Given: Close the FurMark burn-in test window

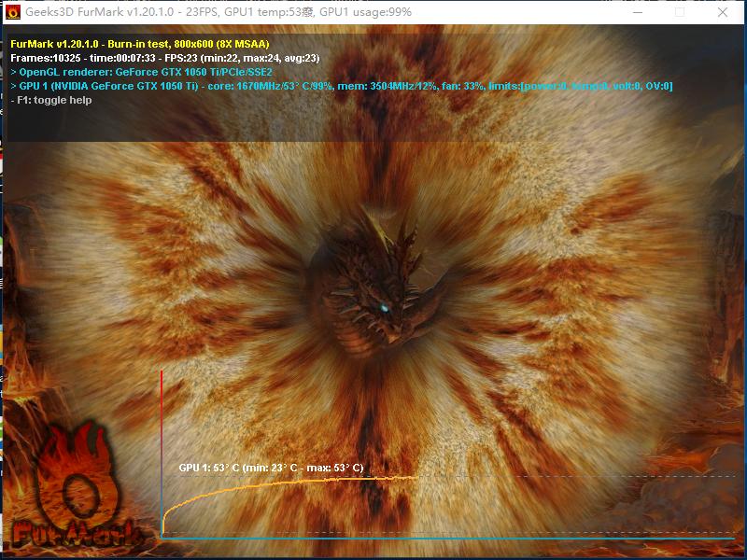Looking at the screenshot, I should tap(722, 12).
